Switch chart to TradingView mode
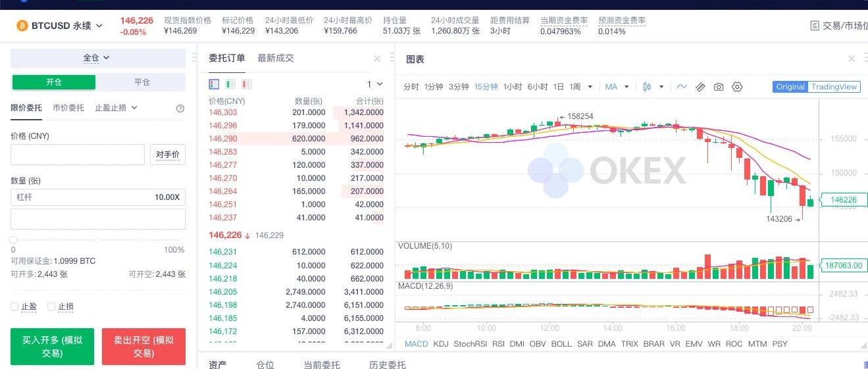Screen dimensions: 868x369 coord(834,87)
